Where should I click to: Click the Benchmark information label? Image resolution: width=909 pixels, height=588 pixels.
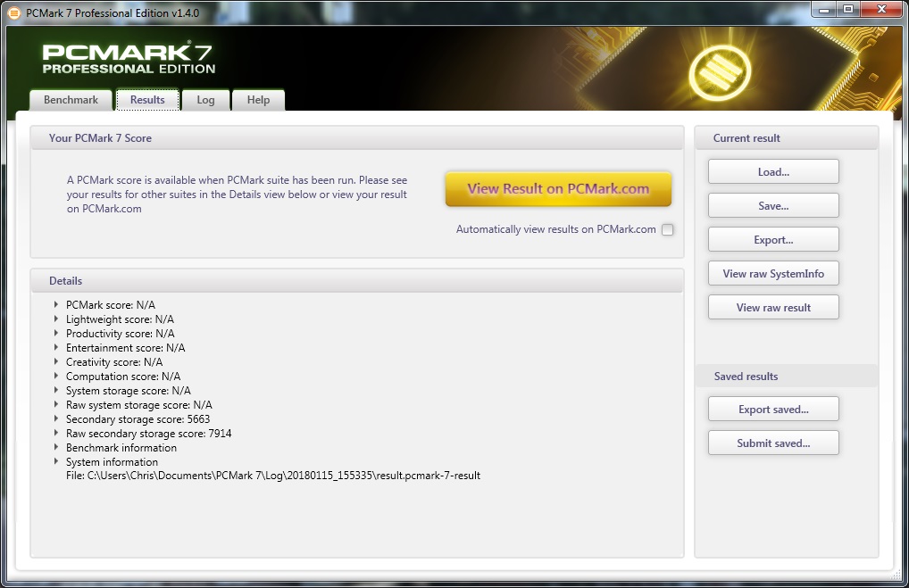(121, 448)
